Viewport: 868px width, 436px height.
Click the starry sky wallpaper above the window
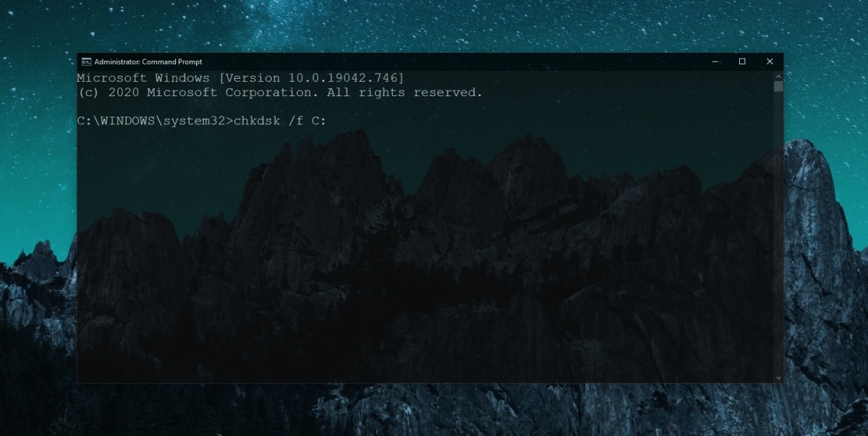tap(434, 25)
